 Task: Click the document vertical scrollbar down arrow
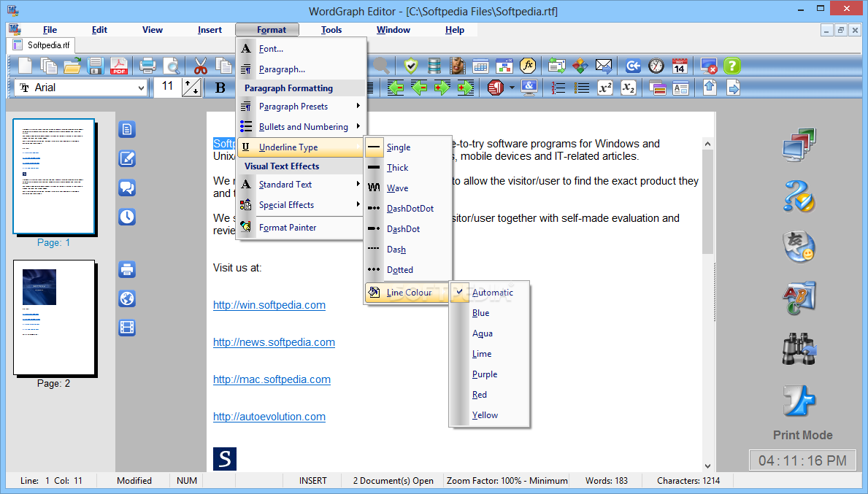coord(707,466)
